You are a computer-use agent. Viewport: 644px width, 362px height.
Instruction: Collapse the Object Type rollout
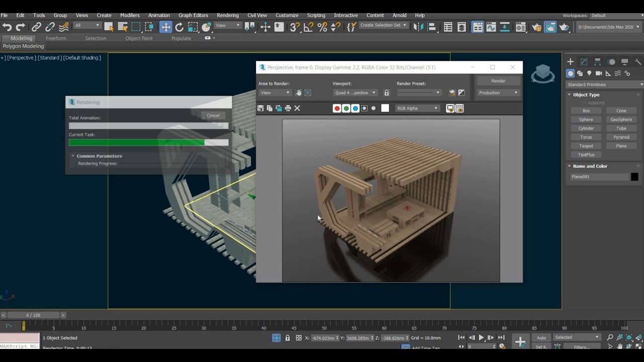pyautogui.click(x=586, y=95)
